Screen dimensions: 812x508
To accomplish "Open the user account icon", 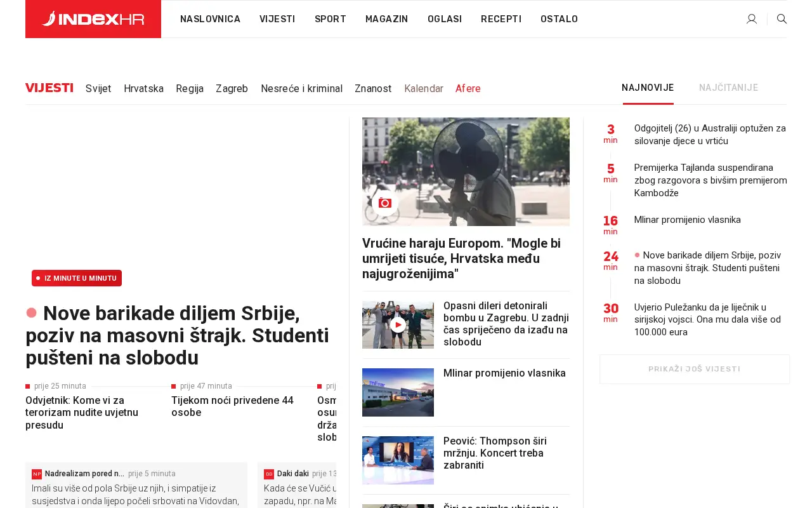I will 752,19.
